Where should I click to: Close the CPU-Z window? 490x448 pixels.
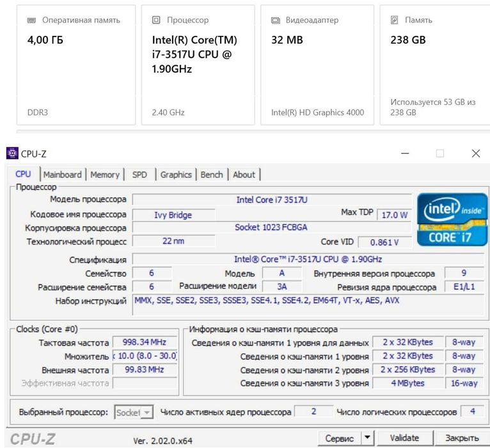(x=476, y=153)
